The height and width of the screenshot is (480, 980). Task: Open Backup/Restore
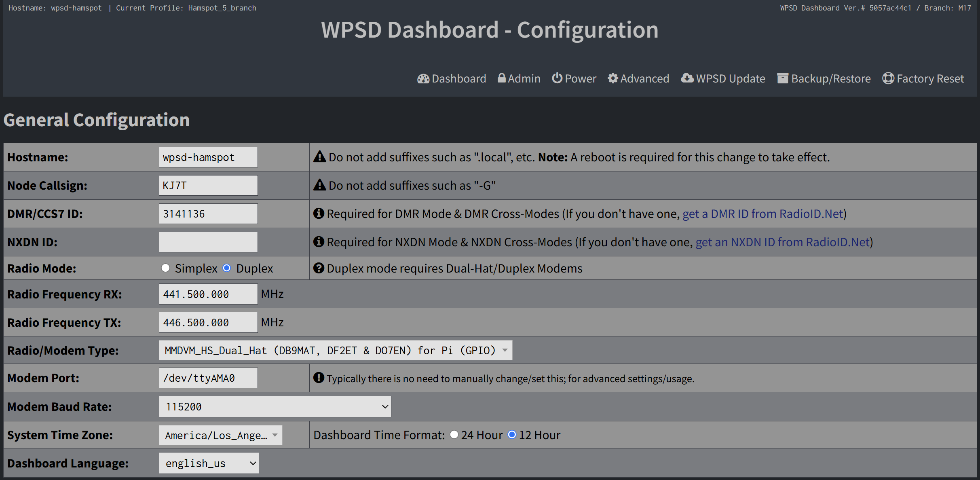(x=824, y=78)
